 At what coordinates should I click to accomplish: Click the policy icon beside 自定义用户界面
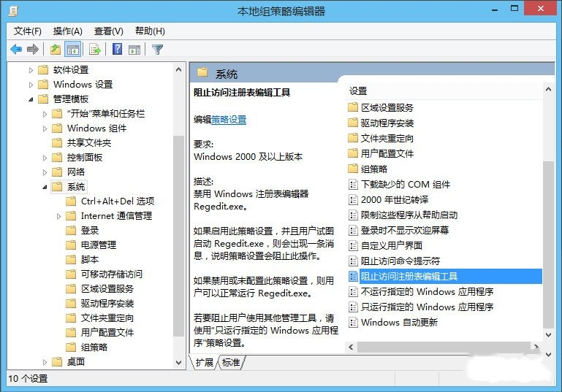[x=353, y=245]
